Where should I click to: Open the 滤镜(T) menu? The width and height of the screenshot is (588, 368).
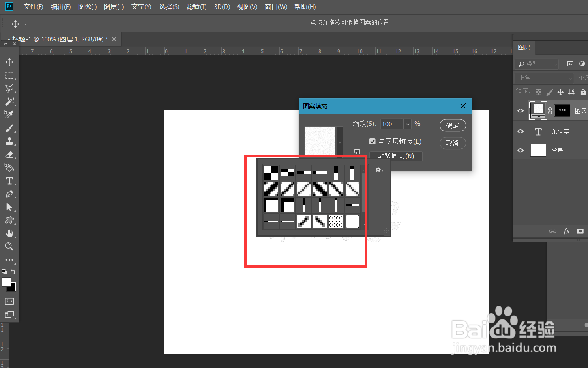[196, 7]
